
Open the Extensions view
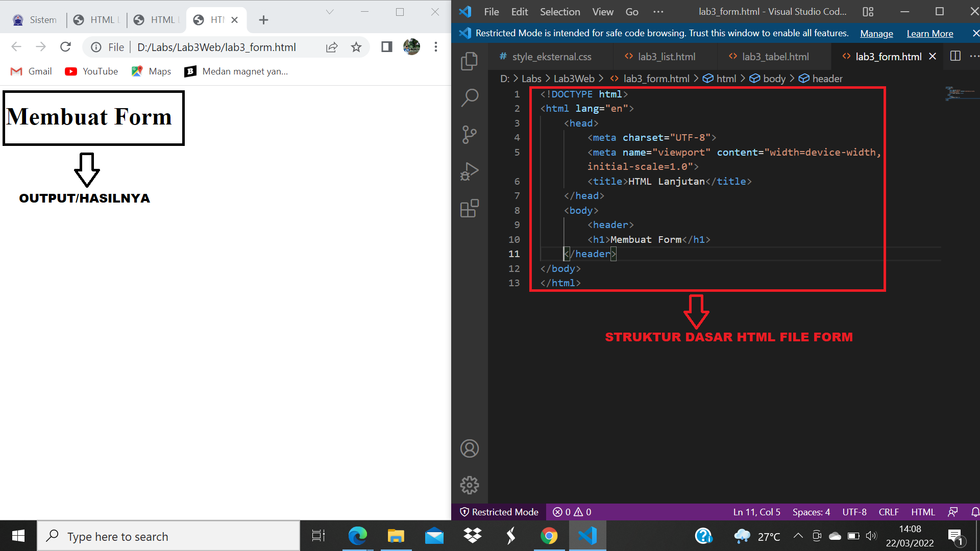(469, 208)
